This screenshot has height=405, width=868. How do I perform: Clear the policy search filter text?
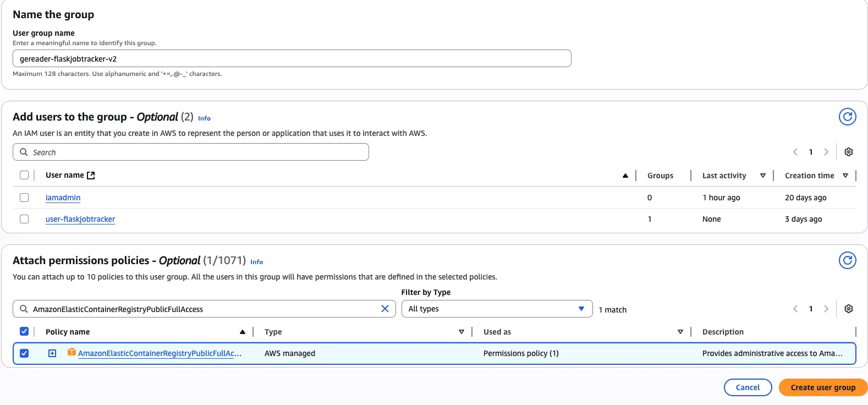[x=385, y=309]
